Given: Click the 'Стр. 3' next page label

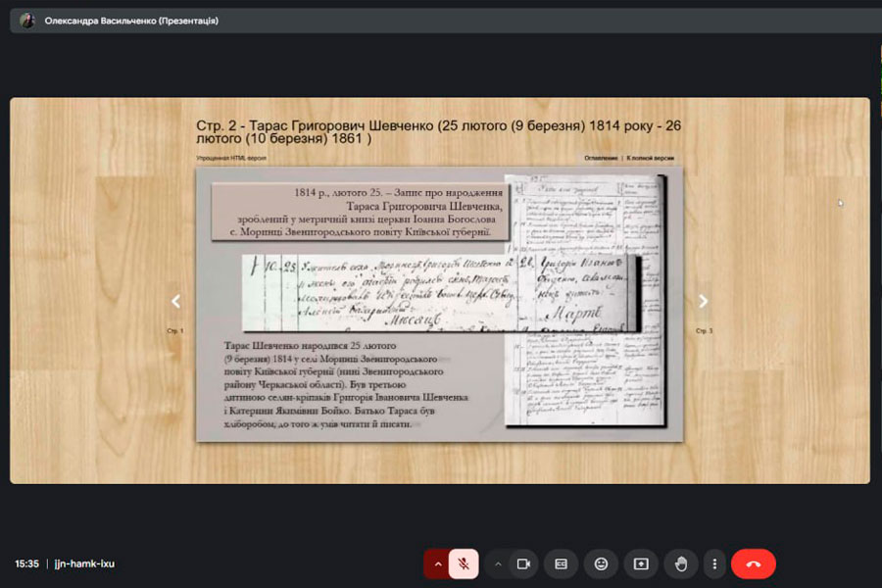Looking at the screenshot, I should coord(704,331).
